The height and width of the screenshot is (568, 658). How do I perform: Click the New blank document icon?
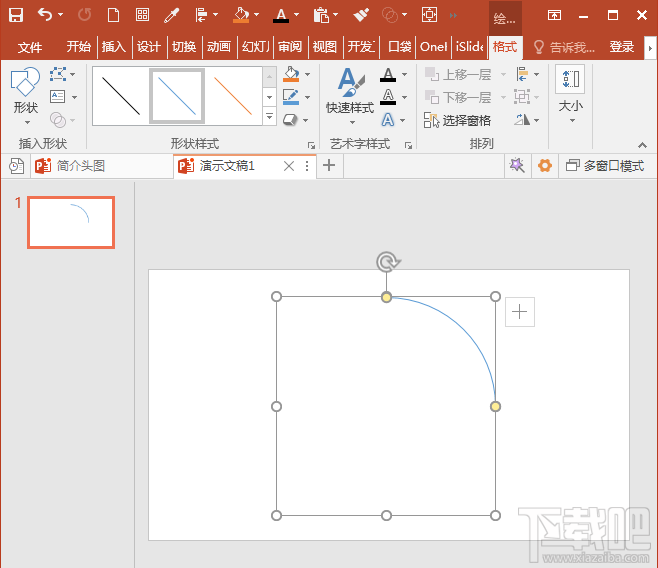point(113,15)
